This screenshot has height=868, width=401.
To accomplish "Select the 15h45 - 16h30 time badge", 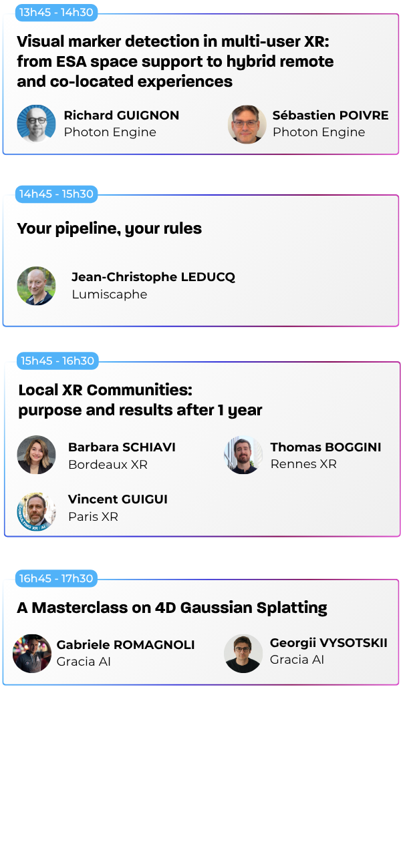I will 57,361.
